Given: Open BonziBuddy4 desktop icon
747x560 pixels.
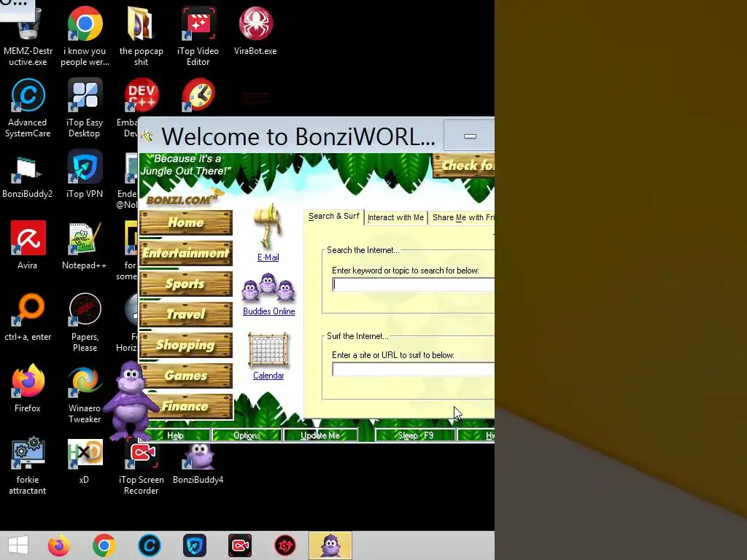Looking at the screenshot, I should (x=198, y=463).
